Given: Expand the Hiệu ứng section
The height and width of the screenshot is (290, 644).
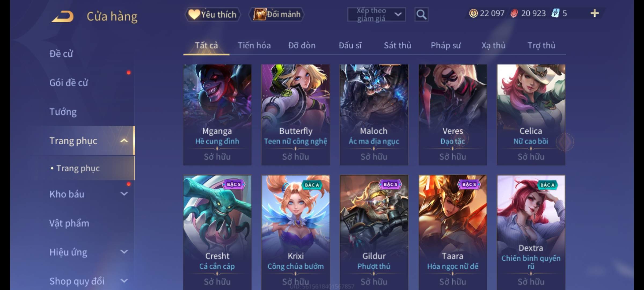Looking at the screenshot, I should tap(124, 252).
